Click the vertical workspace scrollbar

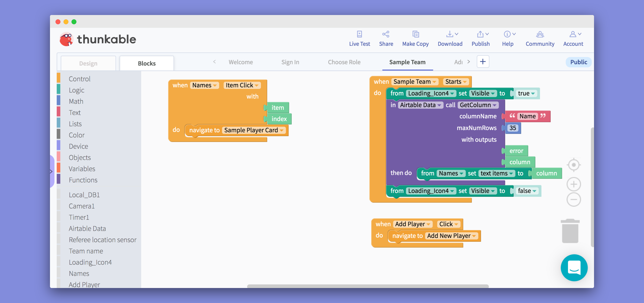click(x=592, y=187)
